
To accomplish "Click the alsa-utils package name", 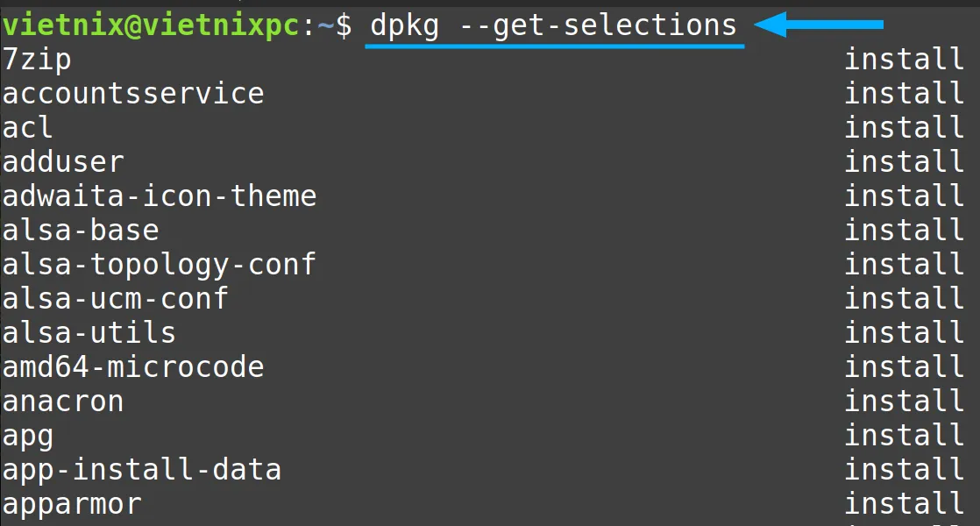I will point(89,333).
